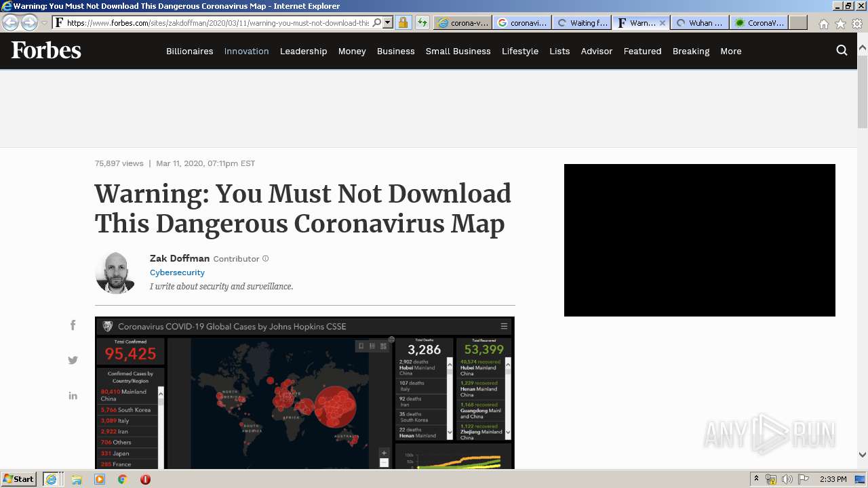
Task: Open the Cybersecurity topic link
Action: (x=177, y=272)
